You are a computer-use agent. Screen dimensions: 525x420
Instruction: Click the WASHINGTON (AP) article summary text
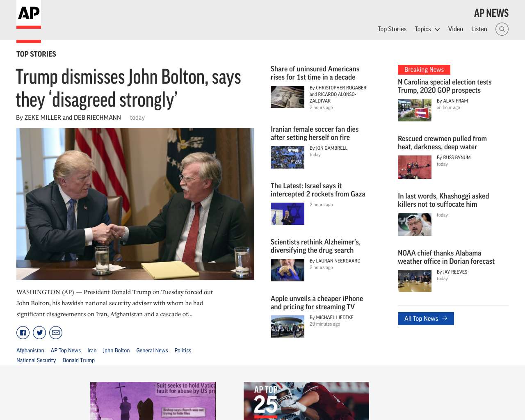[x=115, y=303]
